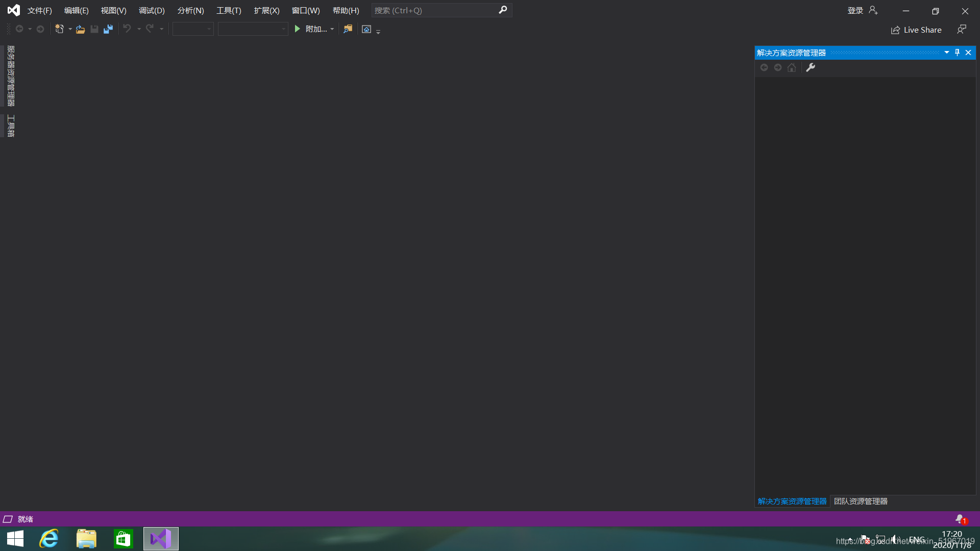Image resolution: width=980 pixels, height=551 pixels.
Task: Click the Visual Studio taskbar icon
Action: (x=160, y=538)
